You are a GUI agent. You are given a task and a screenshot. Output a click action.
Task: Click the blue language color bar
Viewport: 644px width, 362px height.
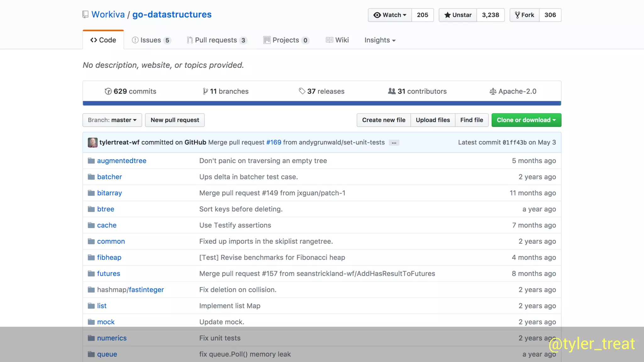tap(322, 103)
